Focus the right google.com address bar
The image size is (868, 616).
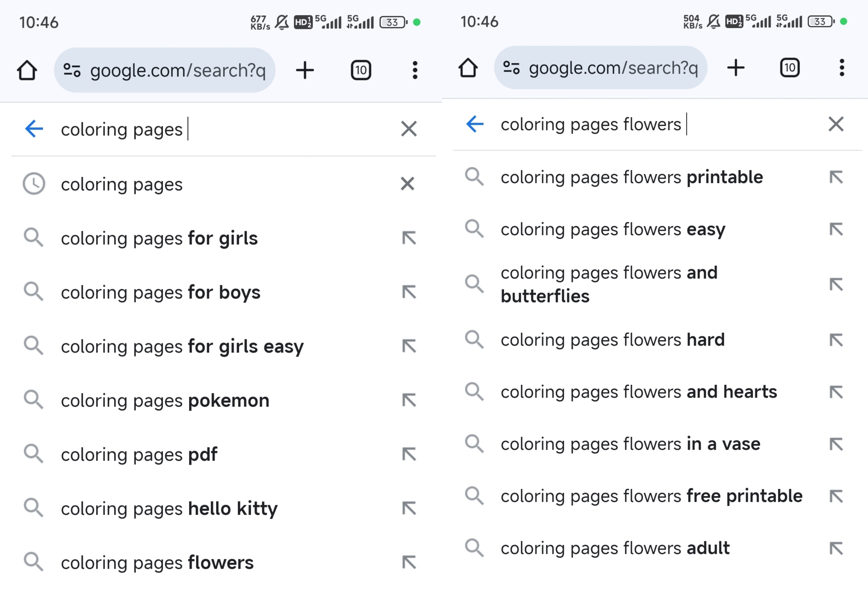(x=600, y=68)
